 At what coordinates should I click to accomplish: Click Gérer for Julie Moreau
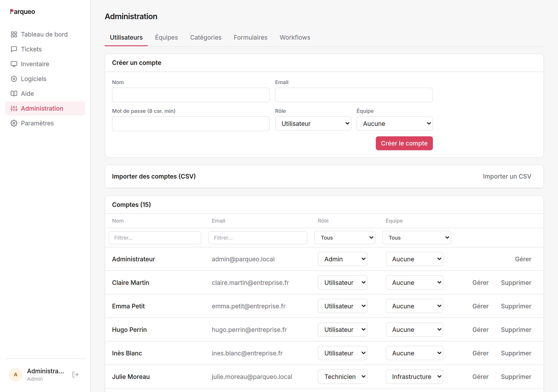point(480,377)
